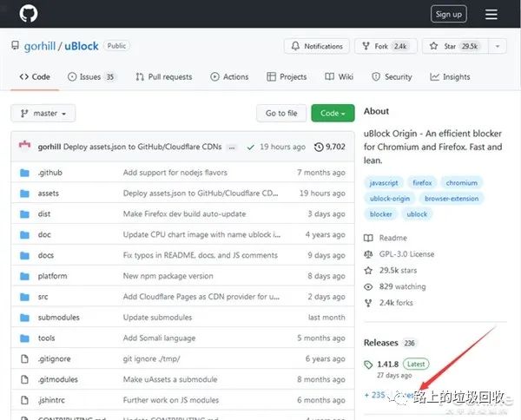Click the Notifications bell button

[x=317, y=46]
